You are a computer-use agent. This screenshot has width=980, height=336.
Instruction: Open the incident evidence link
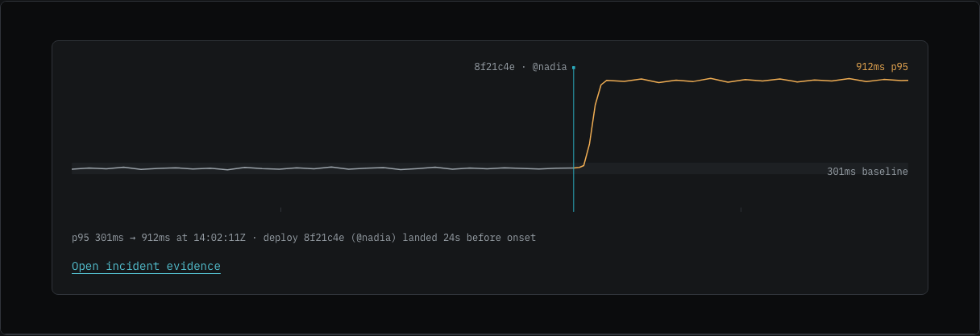tap(146, 267)
